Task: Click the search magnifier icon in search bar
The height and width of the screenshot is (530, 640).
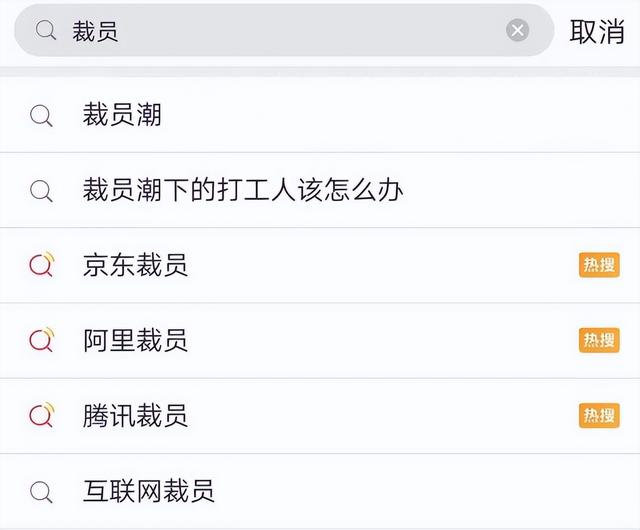Action: [46, 31]
